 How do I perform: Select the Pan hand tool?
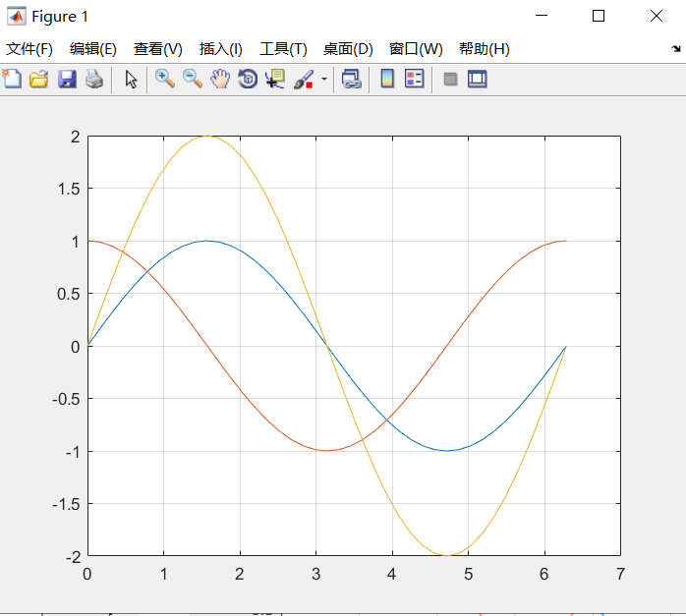220,80
